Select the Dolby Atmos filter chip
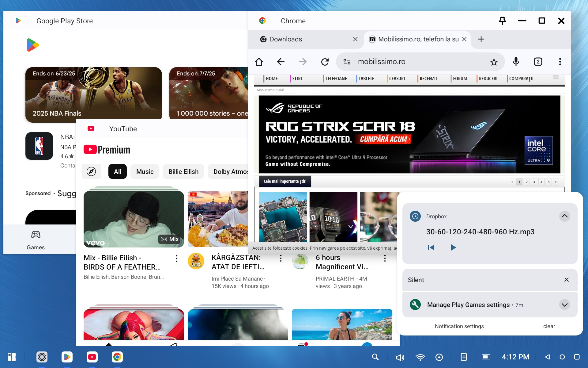The image size is (588, 368). click(x=228, y=171)
